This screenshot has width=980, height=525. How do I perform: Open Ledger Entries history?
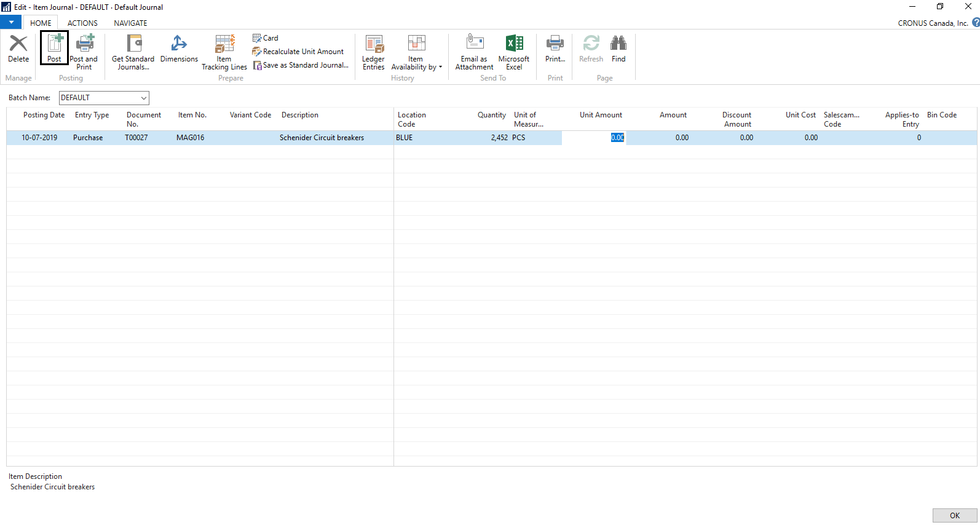pyautogui.click(x=373, y=44)
